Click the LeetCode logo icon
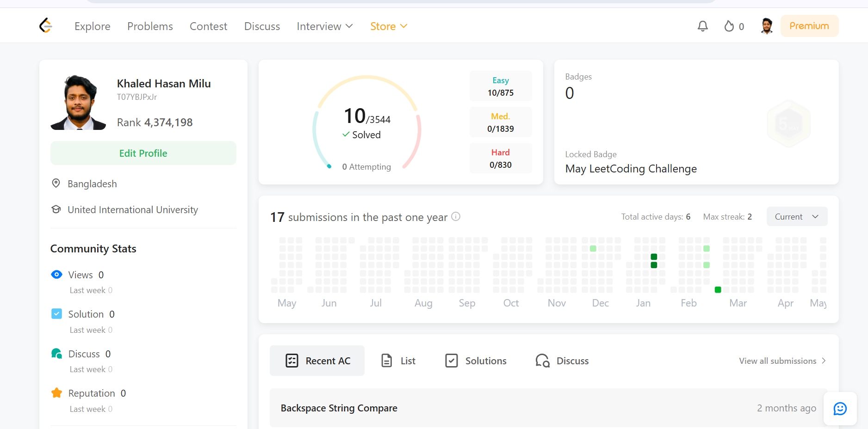Viewport: 868px width, 429px height. tap(46, 25)
